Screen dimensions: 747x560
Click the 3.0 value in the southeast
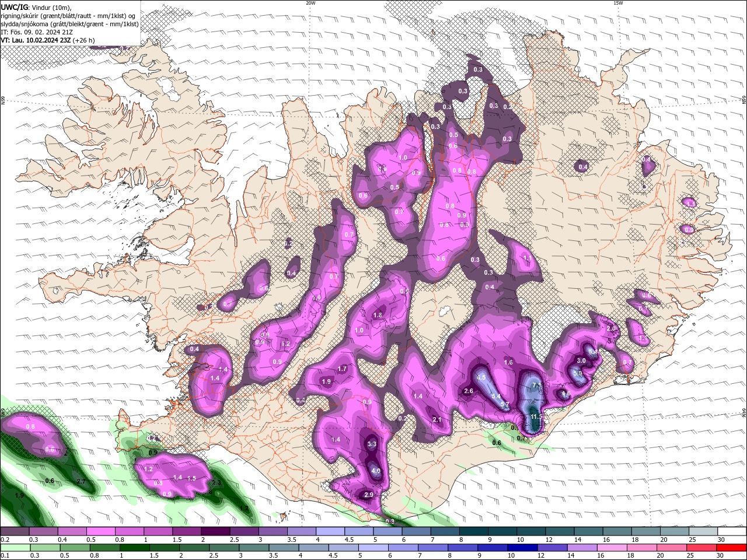[x=581, y=361]
